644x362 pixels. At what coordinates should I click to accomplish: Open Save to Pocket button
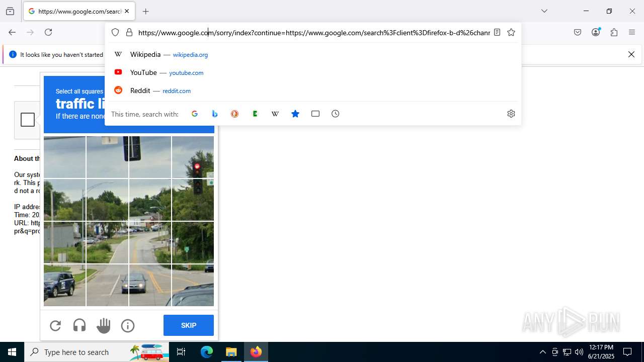[578, 32]
